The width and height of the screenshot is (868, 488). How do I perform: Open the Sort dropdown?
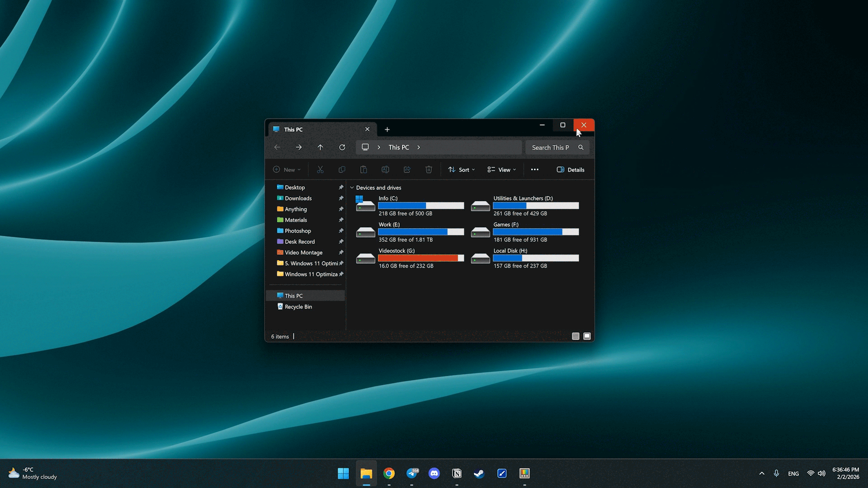[462, 170]
